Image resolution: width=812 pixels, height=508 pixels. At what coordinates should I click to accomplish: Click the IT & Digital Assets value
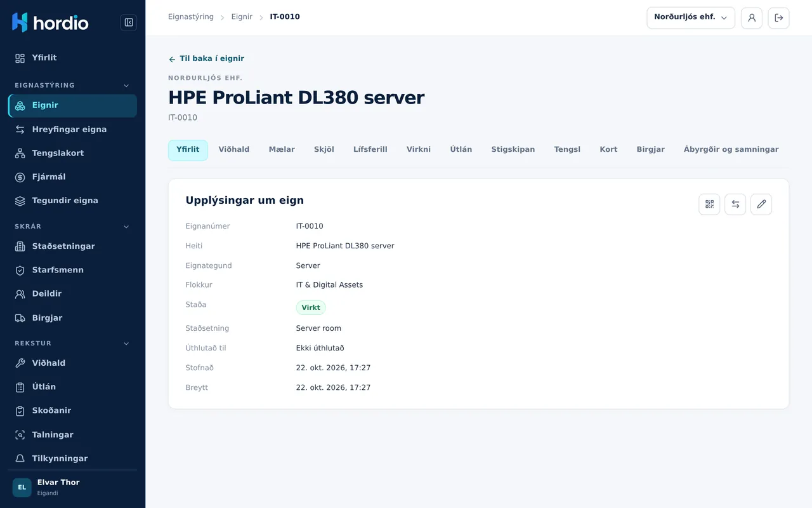coord(329,285)
